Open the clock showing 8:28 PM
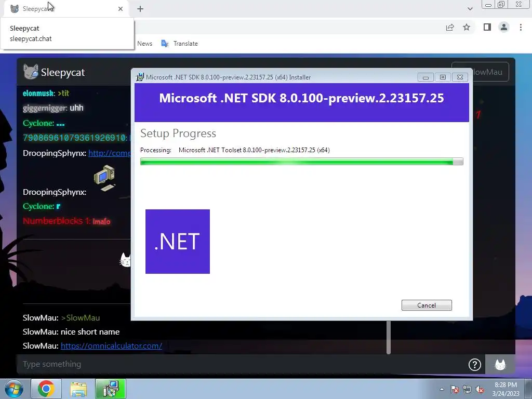532x399 pixels. (x=506, y=389)
